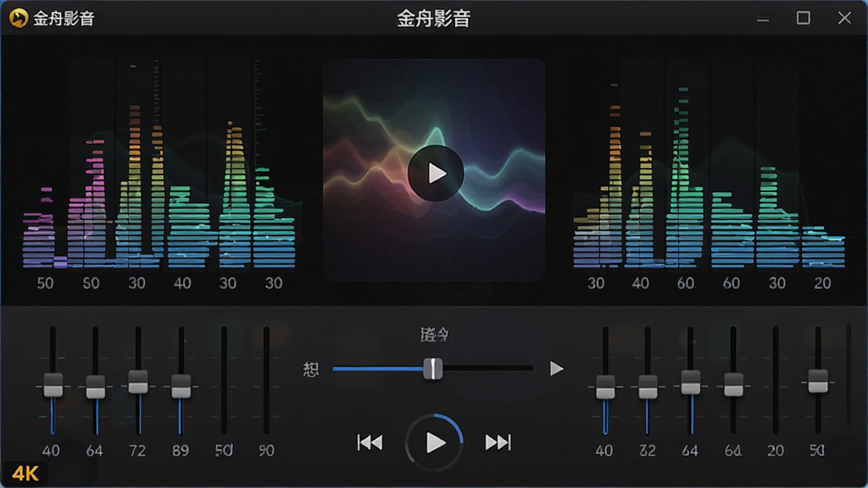Minimize the player window
868x488 pixels.
(x=763, y=20)
